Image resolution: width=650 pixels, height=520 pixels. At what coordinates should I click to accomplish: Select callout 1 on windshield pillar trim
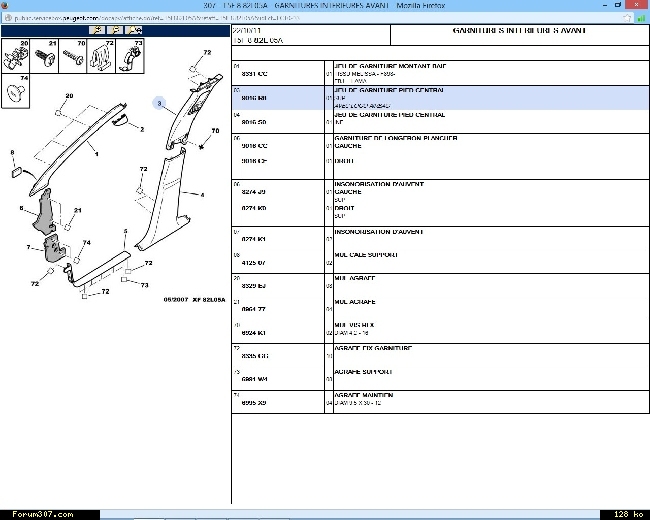pos(97,154)
